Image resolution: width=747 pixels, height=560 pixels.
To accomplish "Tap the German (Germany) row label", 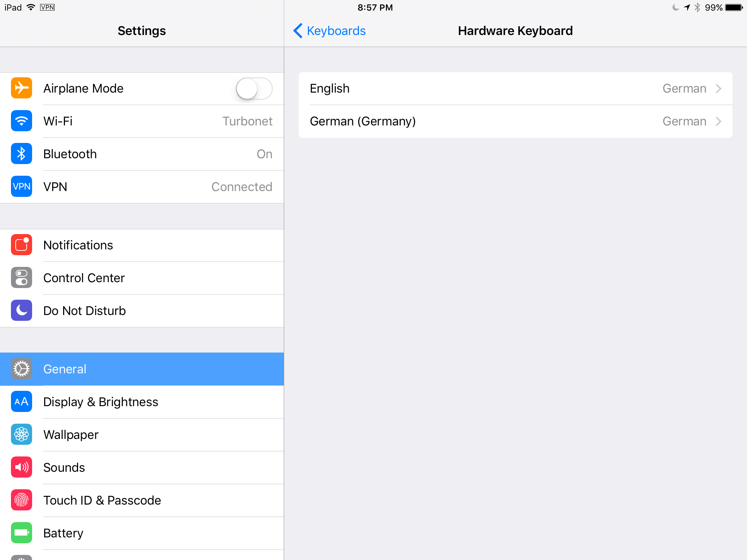I will click(363, 121).
